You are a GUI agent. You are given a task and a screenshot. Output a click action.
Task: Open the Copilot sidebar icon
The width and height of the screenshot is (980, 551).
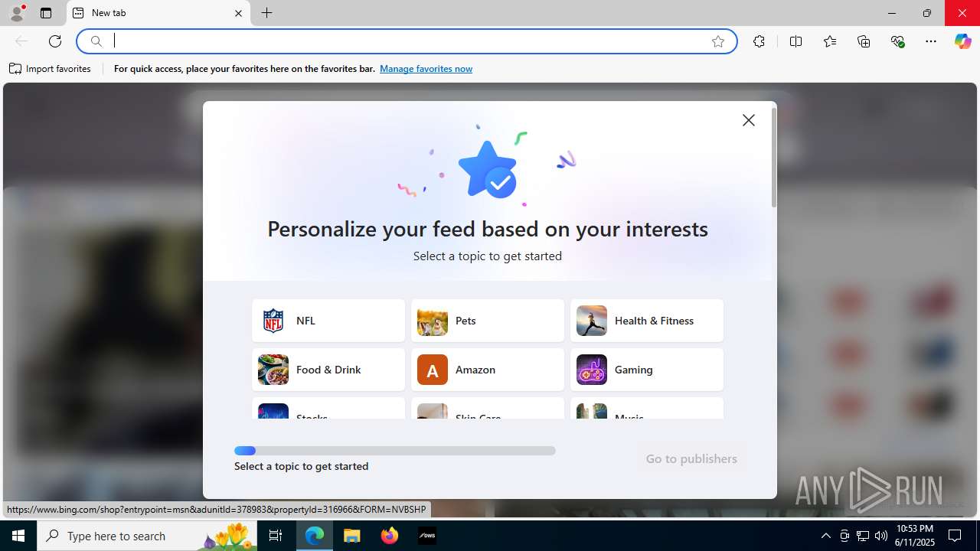pos(962,41)
